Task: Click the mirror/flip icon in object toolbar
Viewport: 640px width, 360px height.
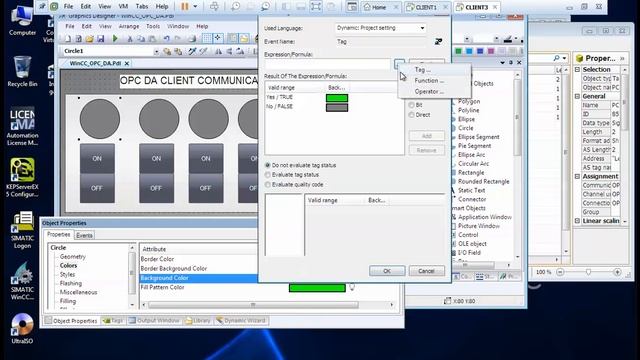Action: 218,51
